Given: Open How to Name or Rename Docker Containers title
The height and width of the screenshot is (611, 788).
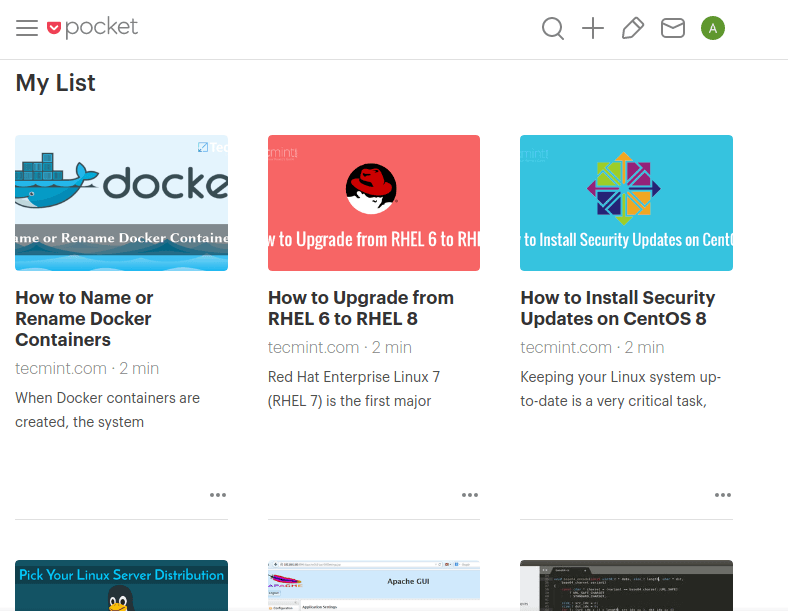Looking at the screenshot, I should pos(84,319).
